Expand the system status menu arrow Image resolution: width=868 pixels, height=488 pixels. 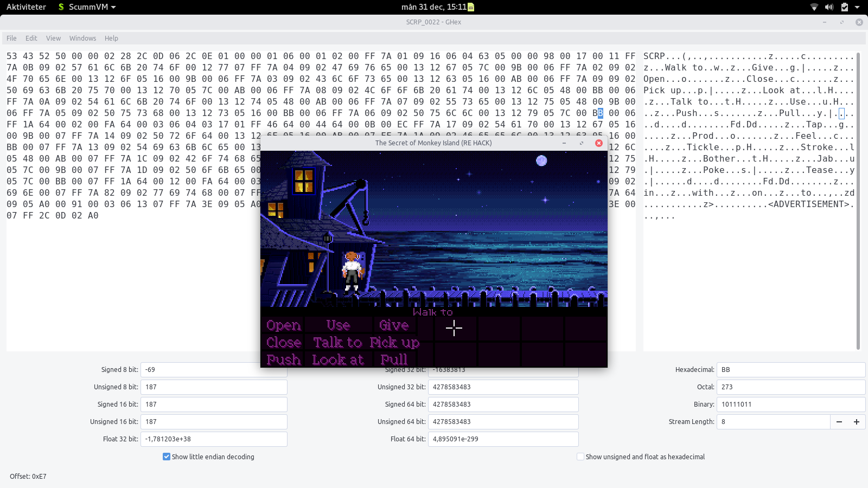[857, 7]
